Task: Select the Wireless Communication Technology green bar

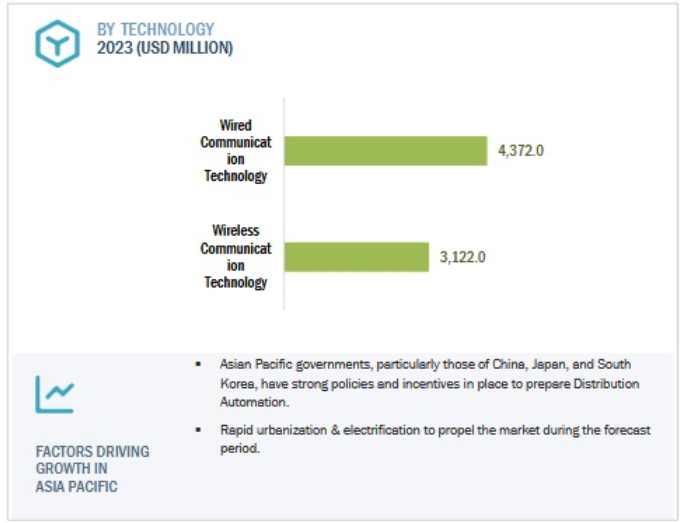Action: coord(356,257)
